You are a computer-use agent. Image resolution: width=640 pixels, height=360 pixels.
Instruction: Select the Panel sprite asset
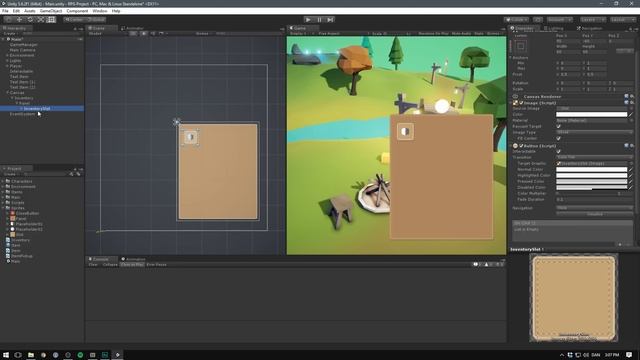coord(20,218)
